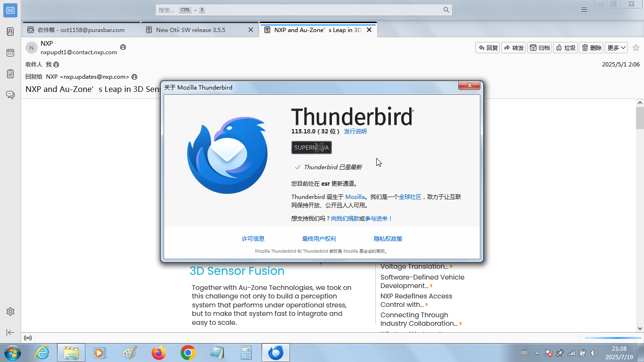644x362 pixels.
Task: Open the Mozilla link in About dialog
Action: point(355,197)
